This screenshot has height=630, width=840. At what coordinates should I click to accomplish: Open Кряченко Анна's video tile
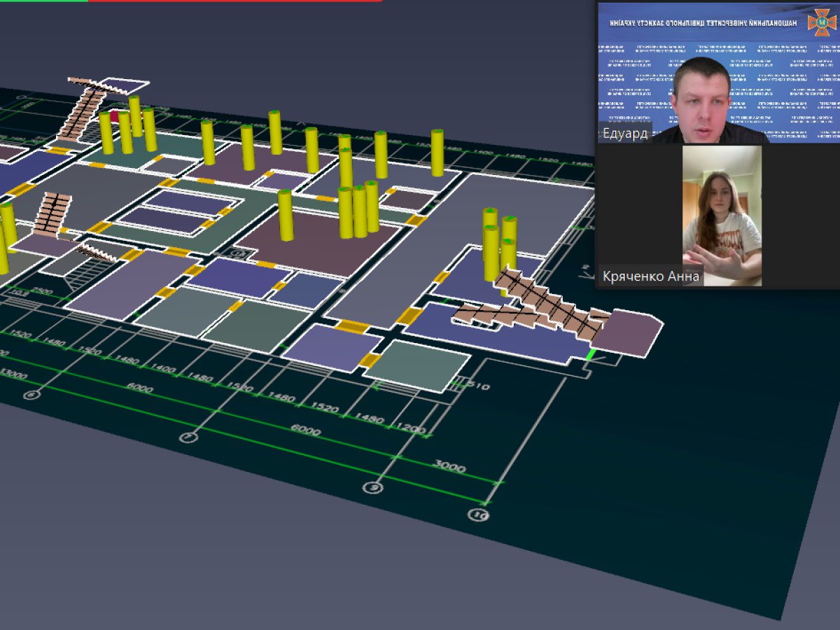pyautogui.click(x=721, y=216)
